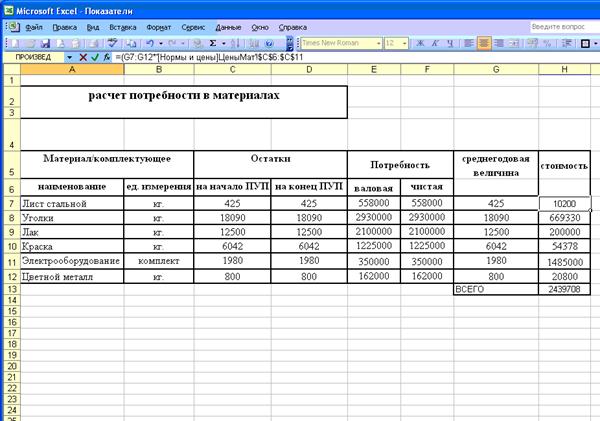Click the Borders icon
This screenshot has height=421, width=600.
pyautogui.click(x=585, y=43)
